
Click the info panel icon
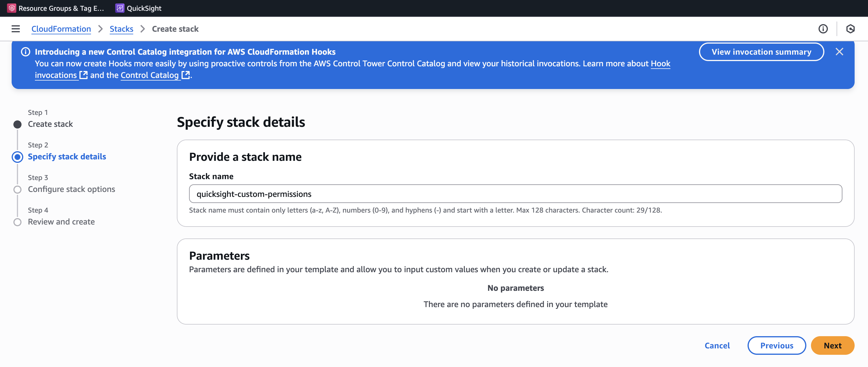[823, 29]
